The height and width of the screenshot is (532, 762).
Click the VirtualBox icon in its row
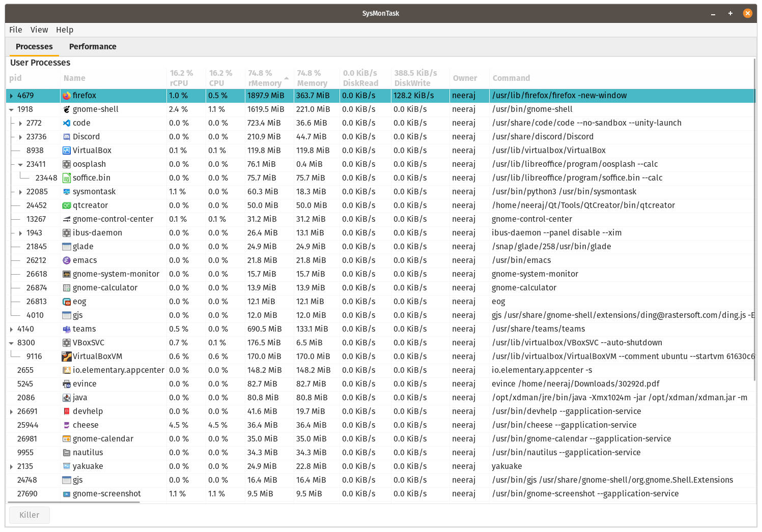point(66,150)
